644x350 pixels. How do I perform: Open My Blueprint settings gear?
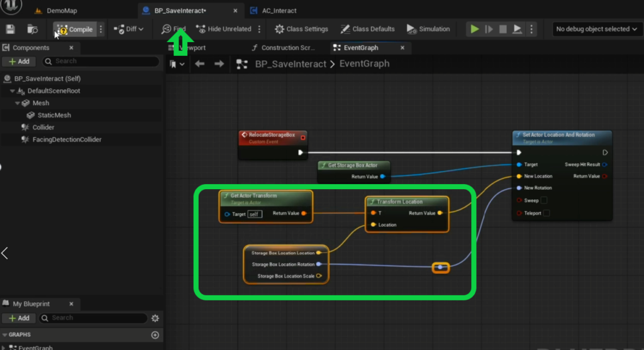point(155,318)
